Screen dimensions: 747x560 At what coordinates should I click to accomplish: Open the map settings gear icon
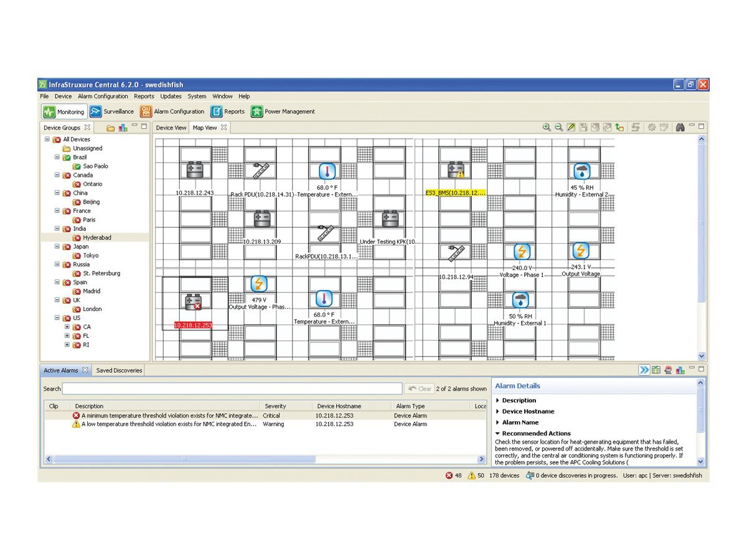pyautogui.click(x=651, y=127)
